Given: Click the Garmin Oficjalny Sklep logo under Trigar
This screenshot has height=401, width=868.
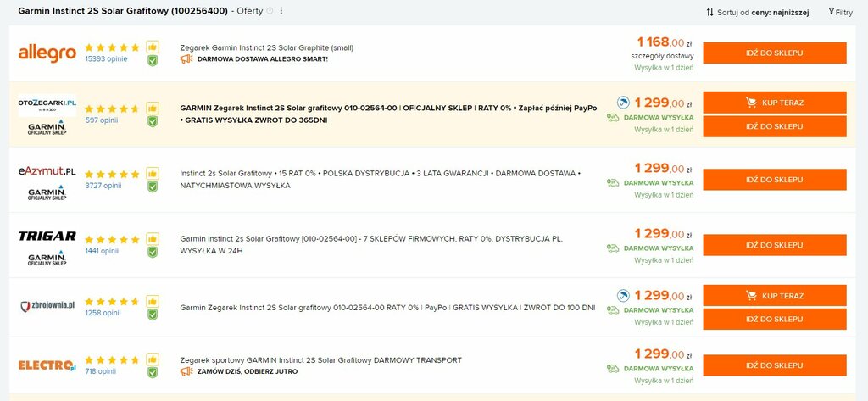Looking at the screenshot, I should pyautogui.click(x=47, y=258).
